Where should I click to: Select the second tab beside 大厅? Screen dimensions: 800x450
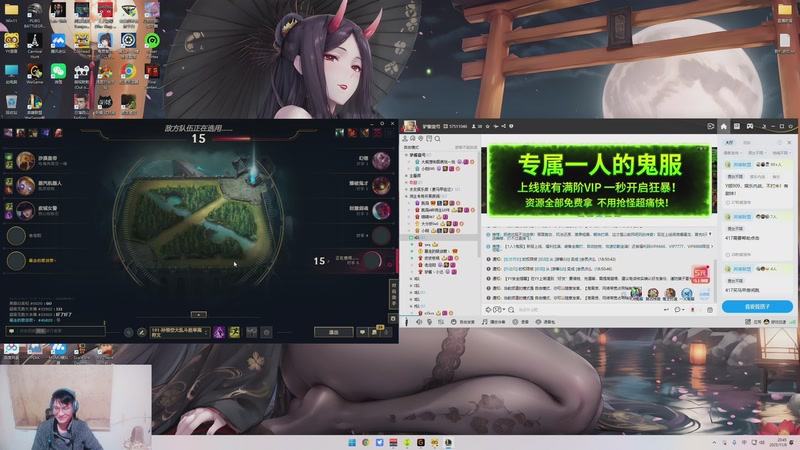point(746,142)
